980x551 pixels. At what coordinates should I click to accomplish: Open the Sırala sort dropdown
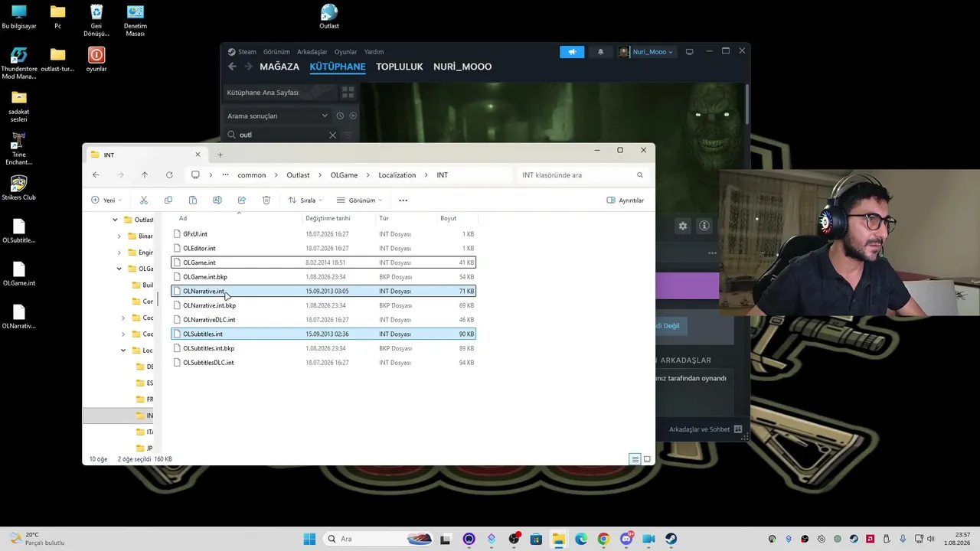[305, 201]
